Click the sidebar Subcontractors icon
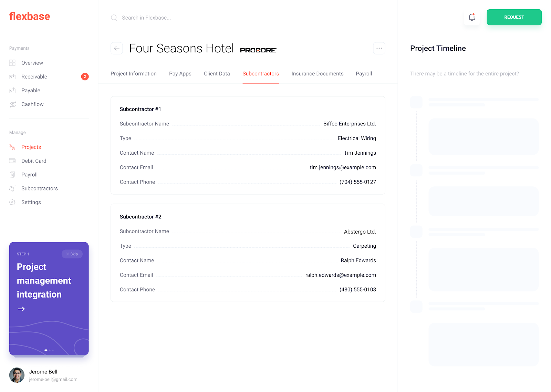 [x=12, y=188]
